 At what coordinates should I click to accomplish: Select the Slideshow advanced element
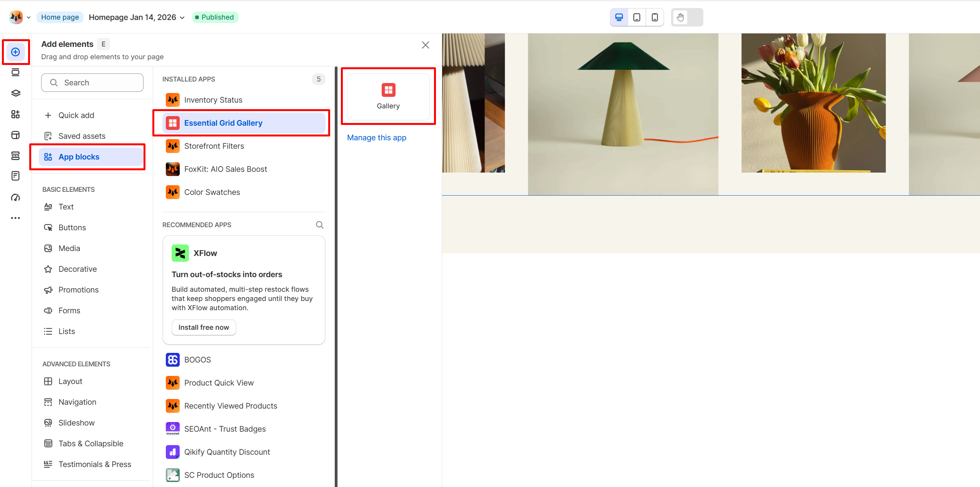(x=76, y=423)
